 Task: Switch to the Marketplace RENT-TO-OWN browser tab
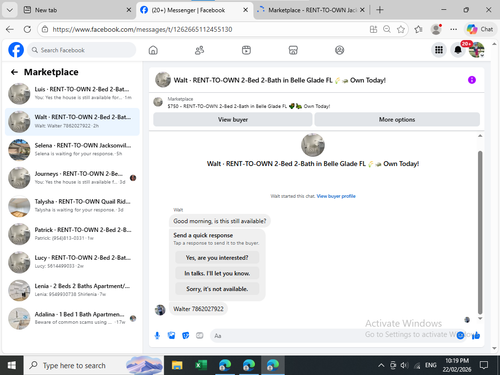312,10
